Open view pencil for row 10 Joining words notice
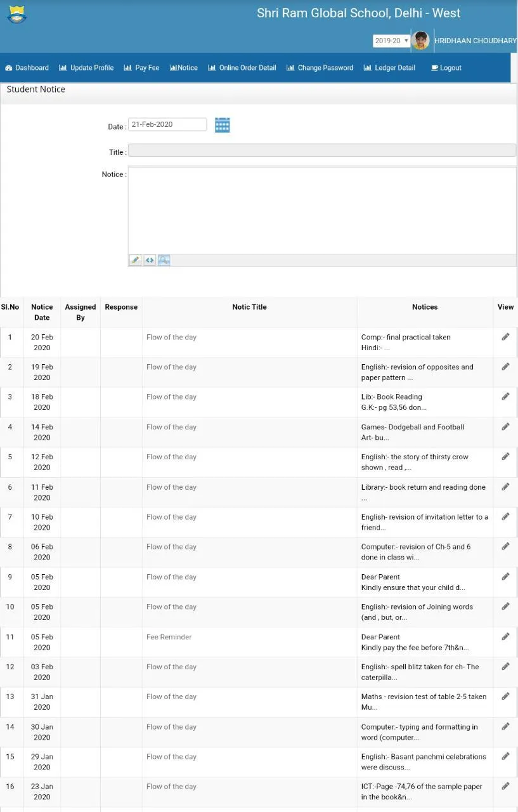 click(505, 606)
